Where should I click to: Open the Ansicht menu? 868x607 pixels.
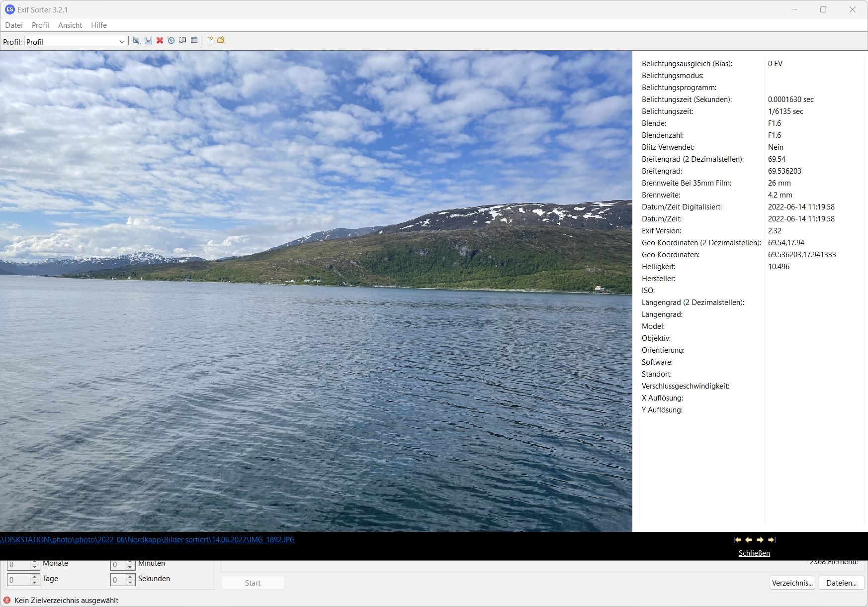(x=70, y=25)
